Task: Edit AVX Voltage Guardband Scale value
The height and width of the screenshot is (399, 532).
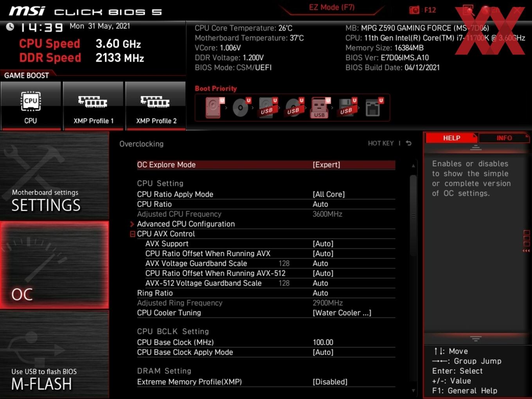Action: 270,263
